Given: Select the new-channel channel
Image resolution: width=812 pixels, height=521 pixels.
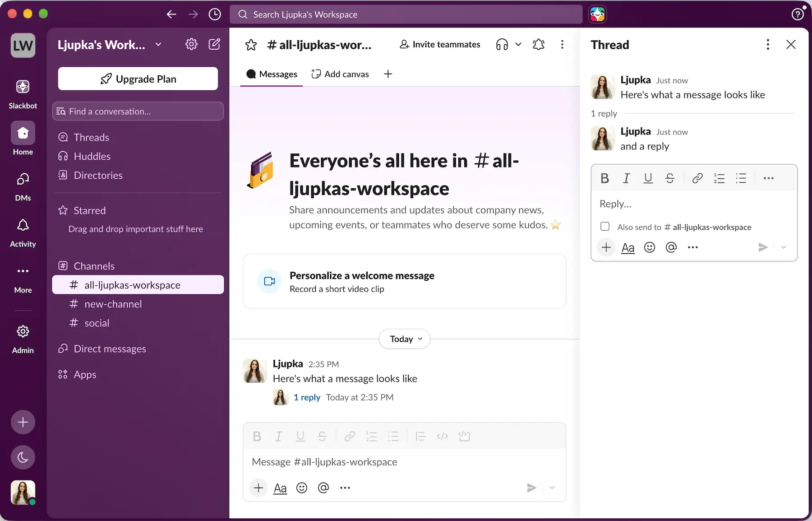Looking at the screenshot, I should 138,304.
